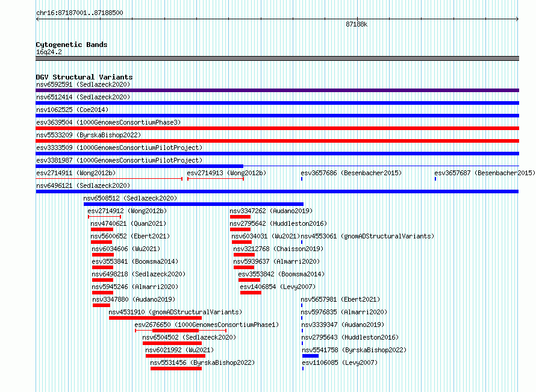Click nsv6034606 (Wu2021) label
Viewport: 536px width, 392px height.
(126, 249)
